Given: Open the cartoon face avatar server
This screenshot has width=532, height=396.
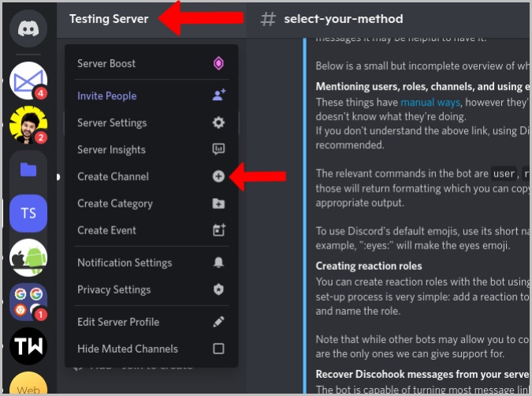Looking at the screenshot, I should (x=28, y=125).
